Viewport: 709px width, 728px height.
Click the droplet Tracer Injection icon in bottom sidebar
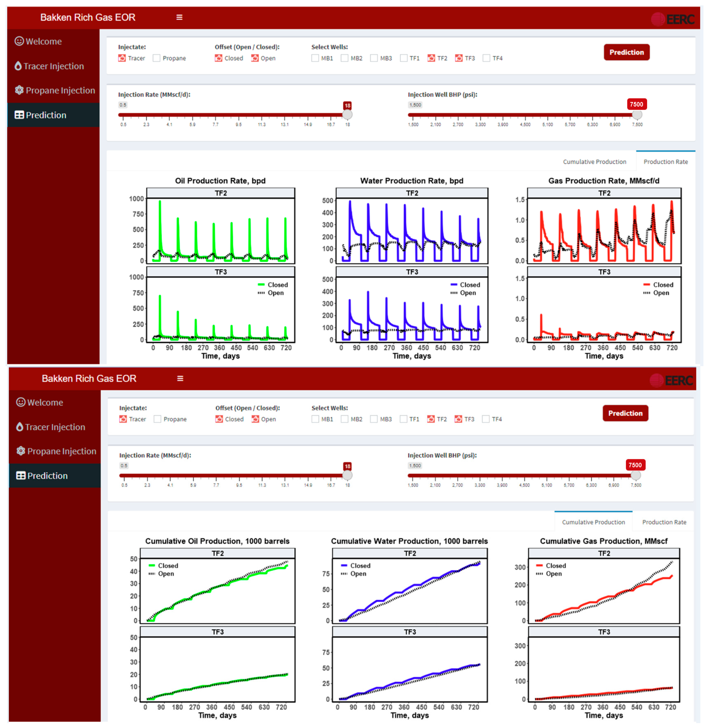click(x=19, y=427)
